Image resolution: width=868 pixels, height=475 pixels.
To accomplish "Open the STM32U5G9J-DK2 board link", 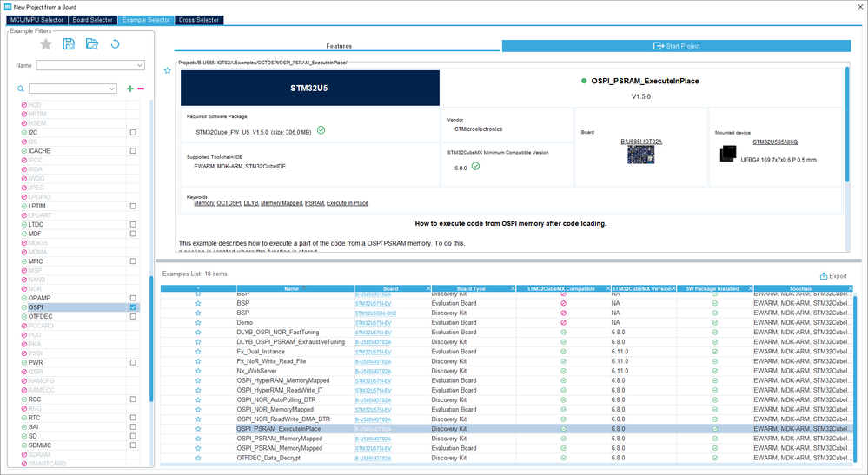I will (x=375, y=313).
